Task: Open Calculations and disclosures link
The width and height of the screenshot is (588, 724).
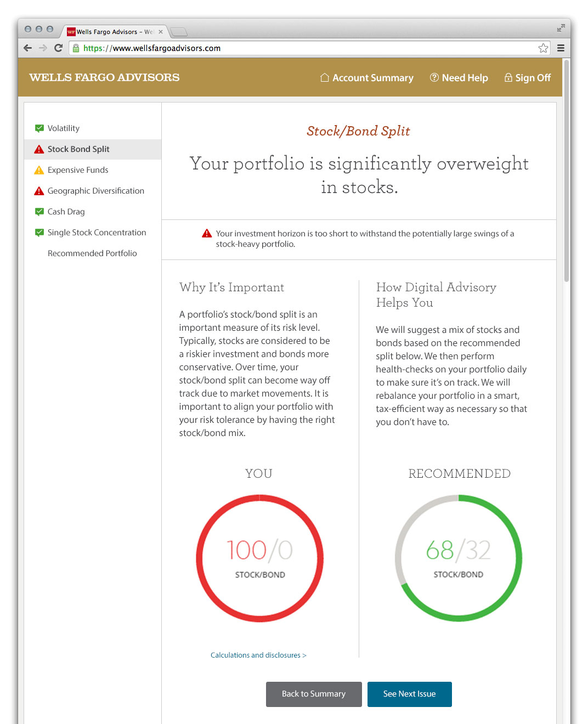Action: pos(258,655)
